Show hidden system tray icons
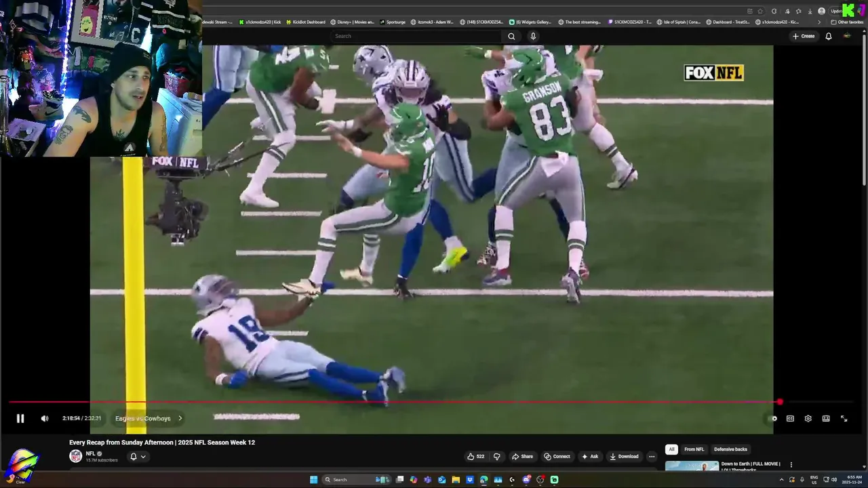868x488 pixels. point(781,480)
